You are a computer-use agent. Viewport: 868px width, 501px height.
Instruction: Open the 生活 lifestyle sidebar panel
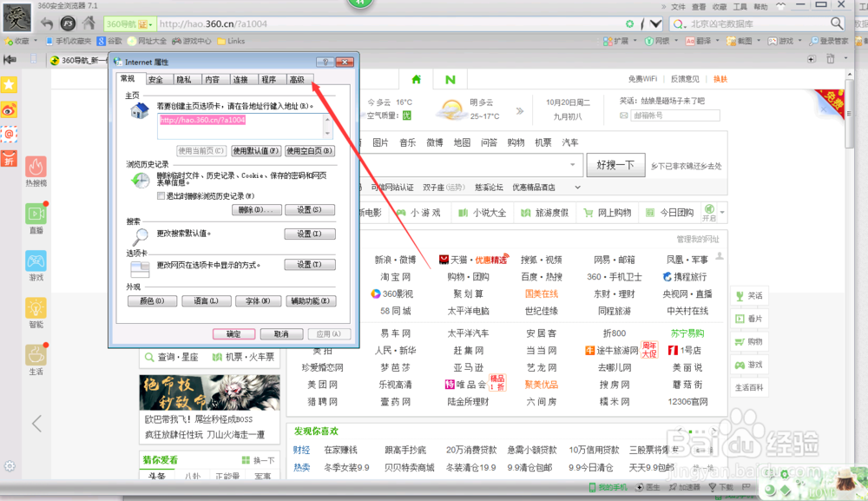[x=36, y=353]
